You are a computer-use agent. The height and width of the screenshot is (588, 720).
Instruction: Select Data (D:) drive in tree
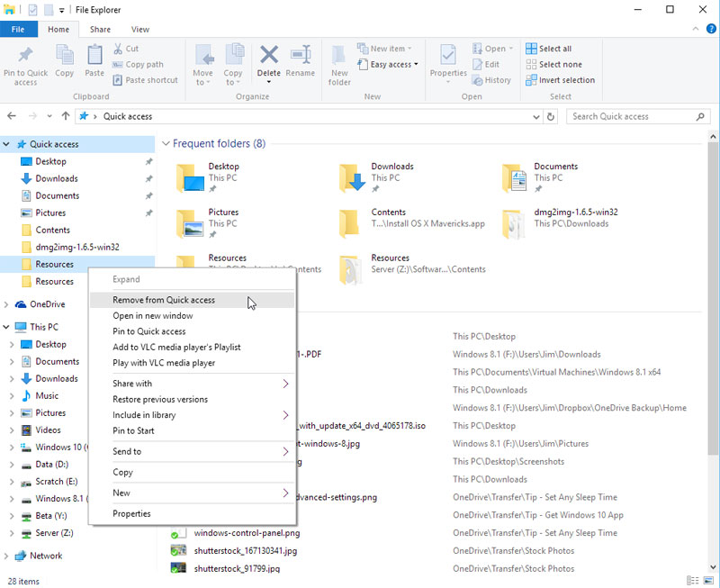pos(51,465)
